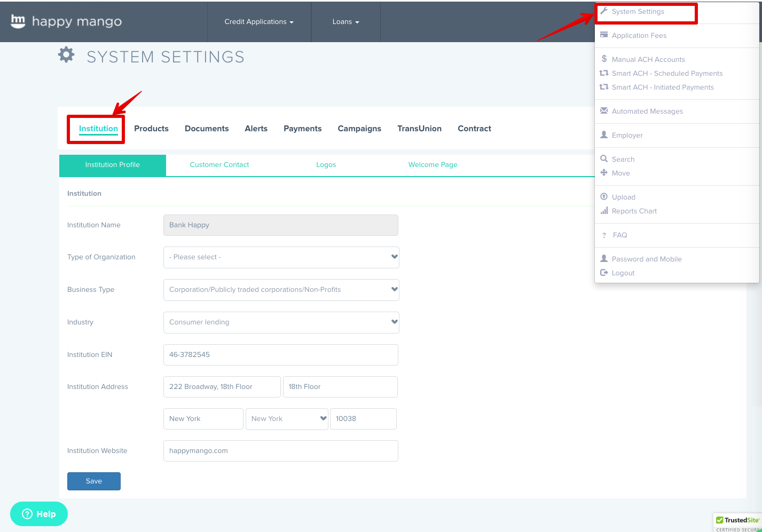Click the blue Save button
The height and width of the screenshot is (532, 762).
tap(94, 481)
